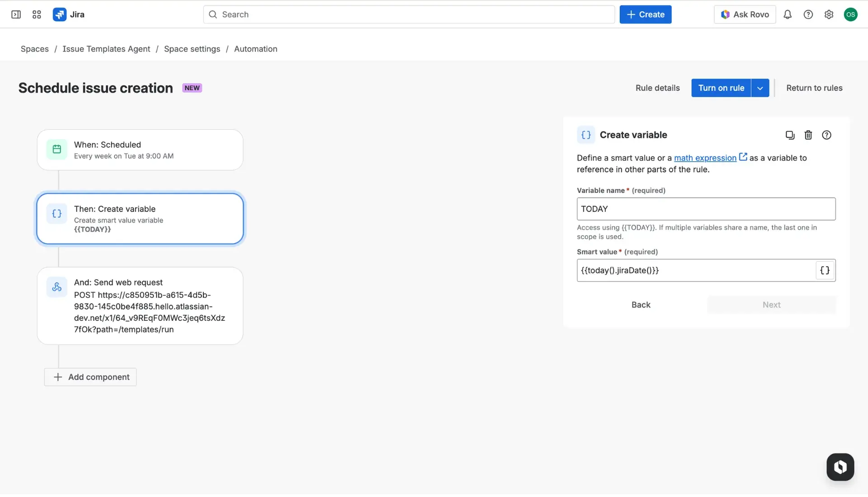Navigate to Spaces breadcrumb

34,49
